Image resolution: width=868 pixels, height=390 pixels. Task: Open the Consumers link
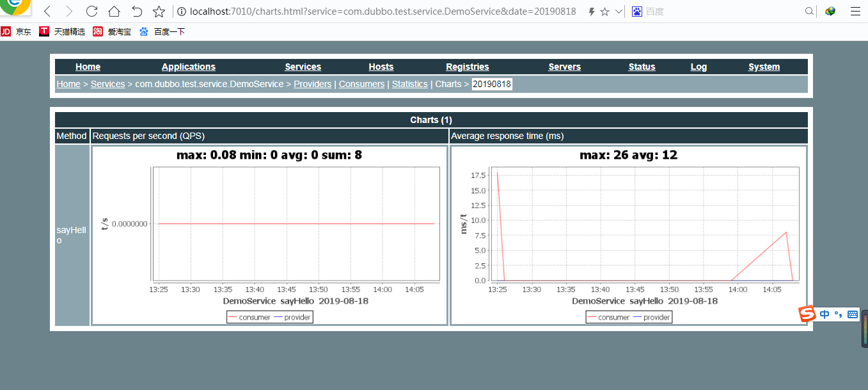(x=361, y=84)
